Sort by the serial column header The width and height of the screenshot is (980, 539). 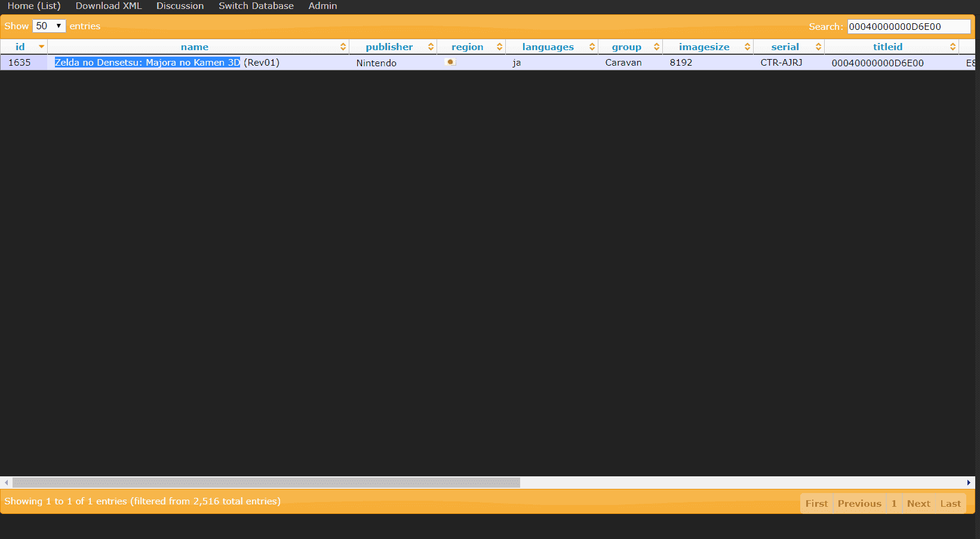tap(789, 47)
